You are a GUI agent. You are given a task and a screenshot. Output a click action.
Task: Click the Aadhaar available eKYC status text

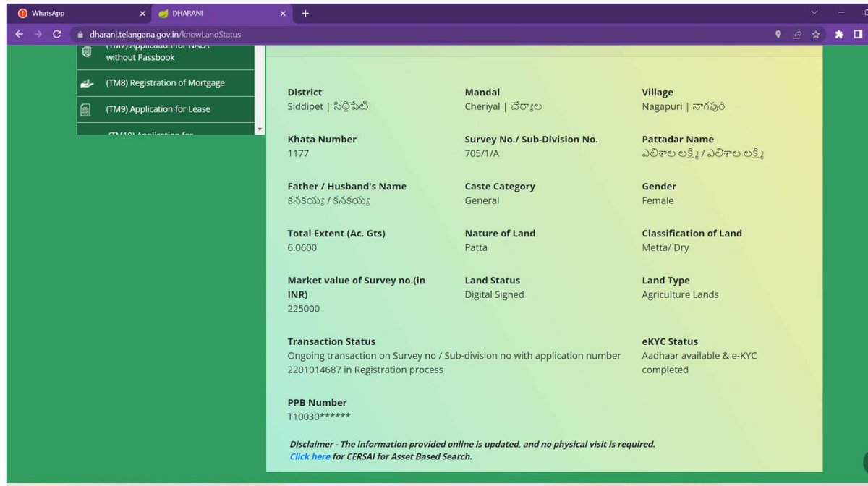[699, 362]
